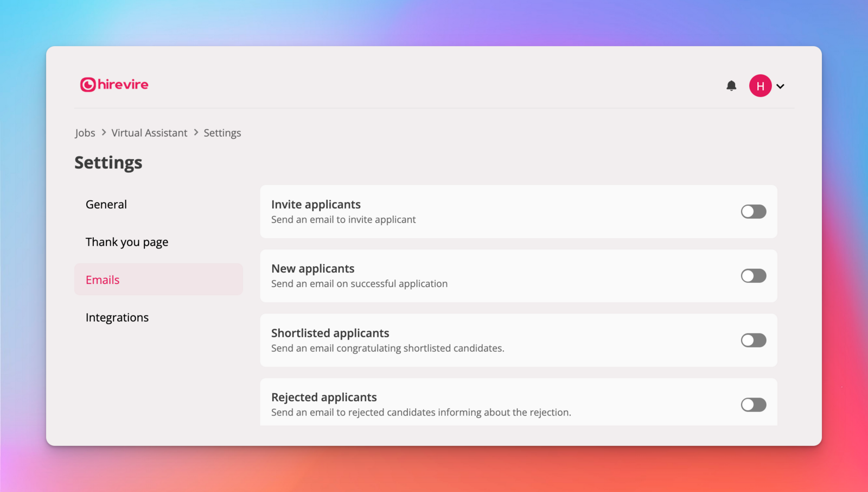Turn on New applicants email toggle
868x492 pixels.
tap(753, 276)
